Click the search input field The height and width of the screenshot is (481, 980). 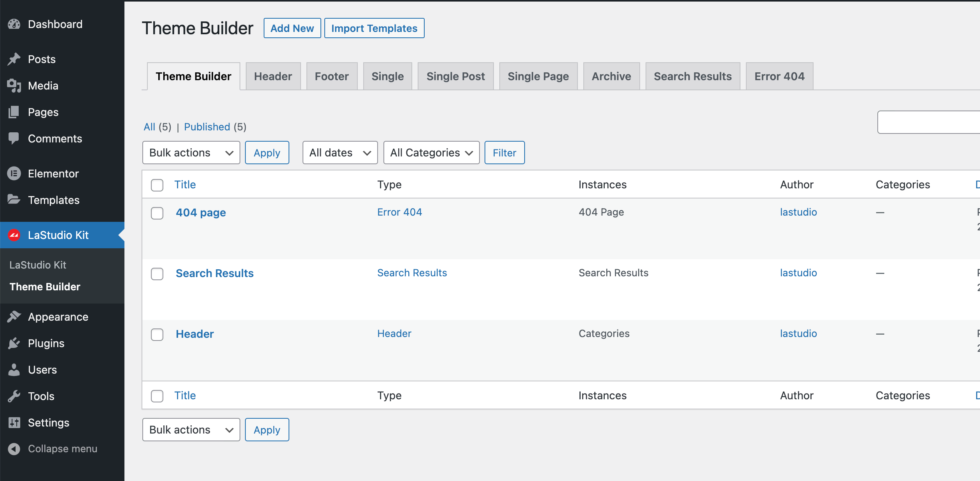929,122
